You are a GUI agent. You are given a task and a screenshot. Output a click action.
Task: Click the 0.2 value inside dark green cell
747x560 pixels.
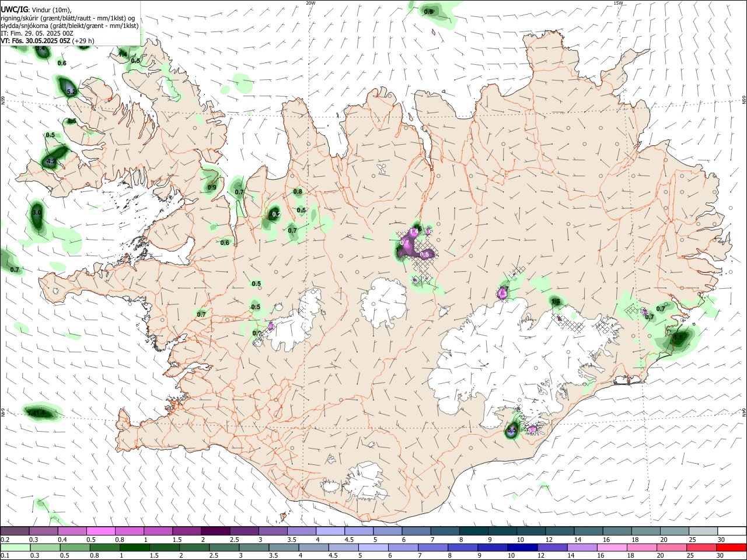[277, 214]
